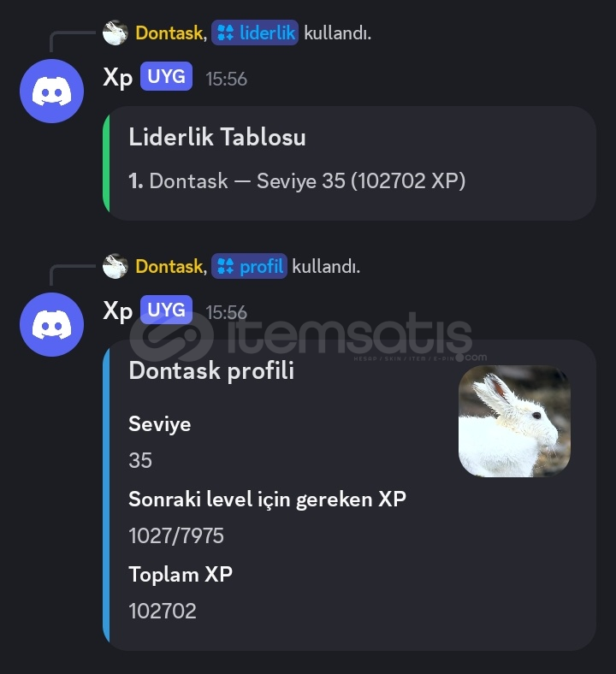Click the Xp bot avatar on Liderlik message

coord(51,92)
